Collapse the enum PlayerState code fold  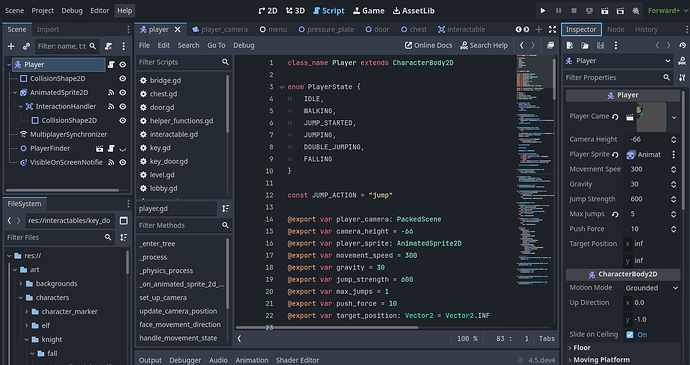point(282,87)
